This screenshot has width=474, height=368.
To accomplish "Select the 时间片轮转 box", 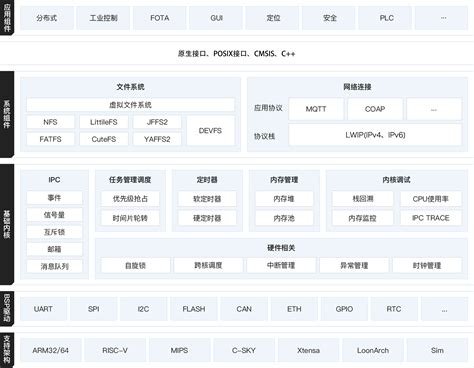I will click(130, 218).
